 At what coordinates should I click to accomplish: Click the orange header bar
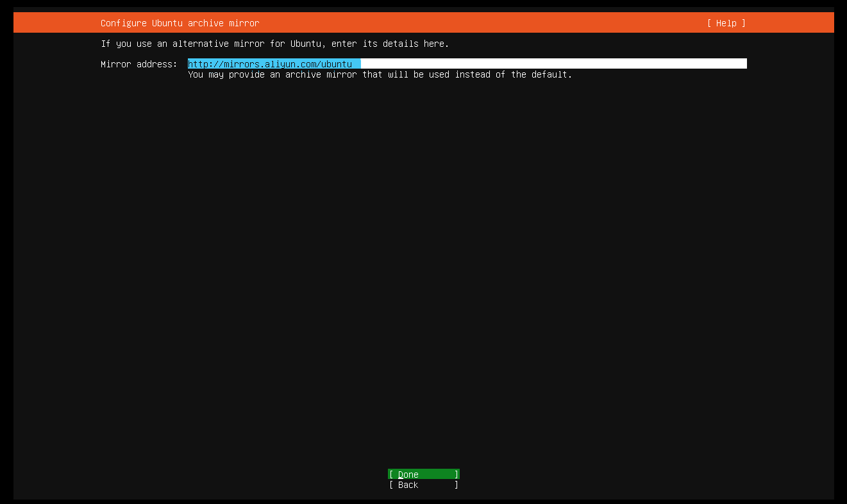tap(423, 23)
